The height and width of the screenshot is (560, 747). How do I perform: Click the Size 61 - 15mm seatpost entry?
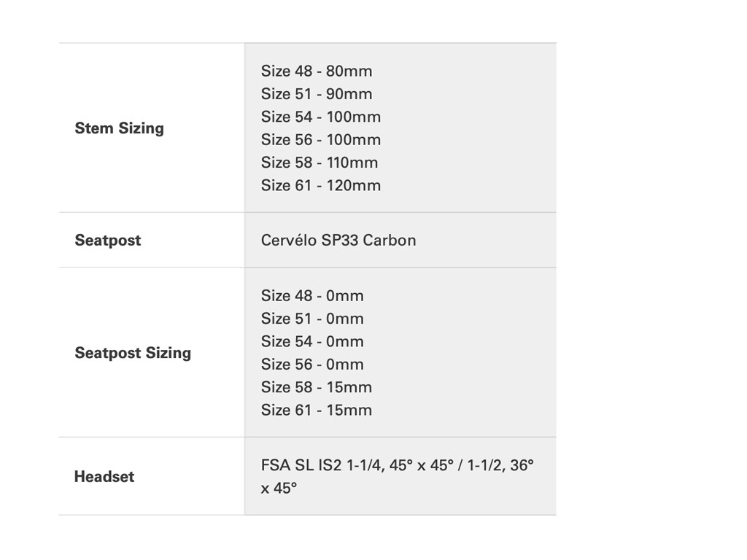317,410
